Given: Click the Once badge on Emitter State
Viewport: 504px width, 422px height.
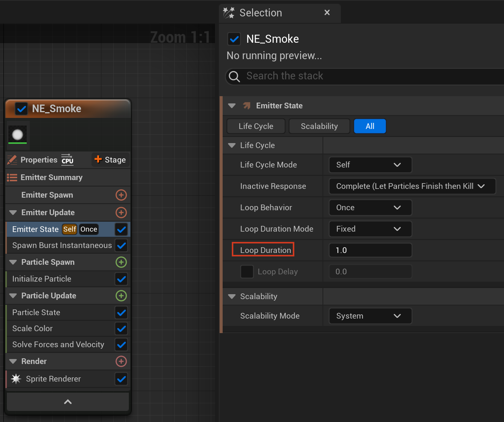Looking at the screenshot, I should coord(89,229).
